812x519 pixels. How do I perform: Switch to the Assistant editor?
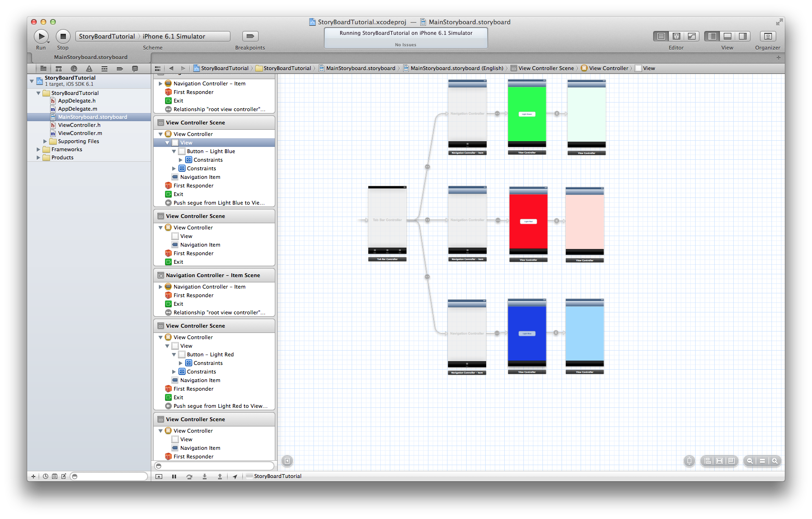tap(676, 36)
